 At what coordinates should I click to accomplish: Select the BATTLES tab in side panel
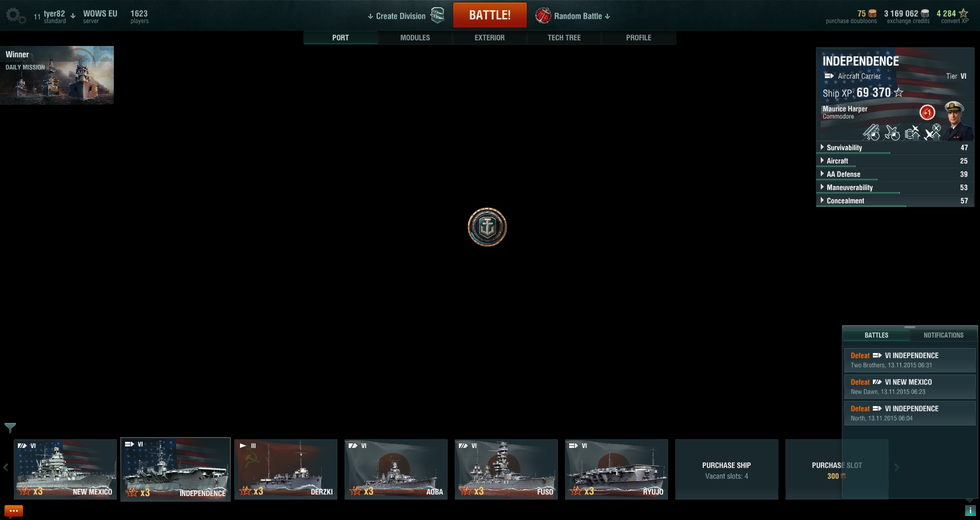876,335
